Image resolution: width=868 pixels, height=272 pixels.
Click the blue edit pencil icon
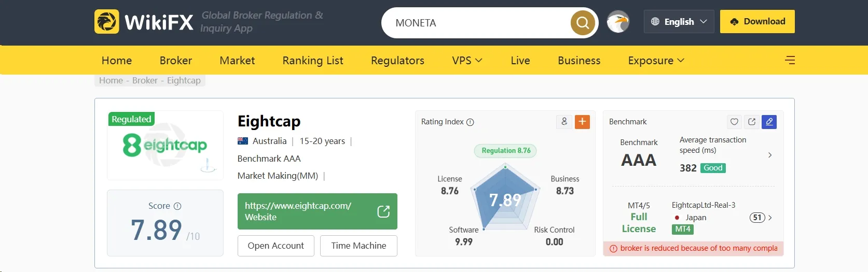(x=769, y=122)
